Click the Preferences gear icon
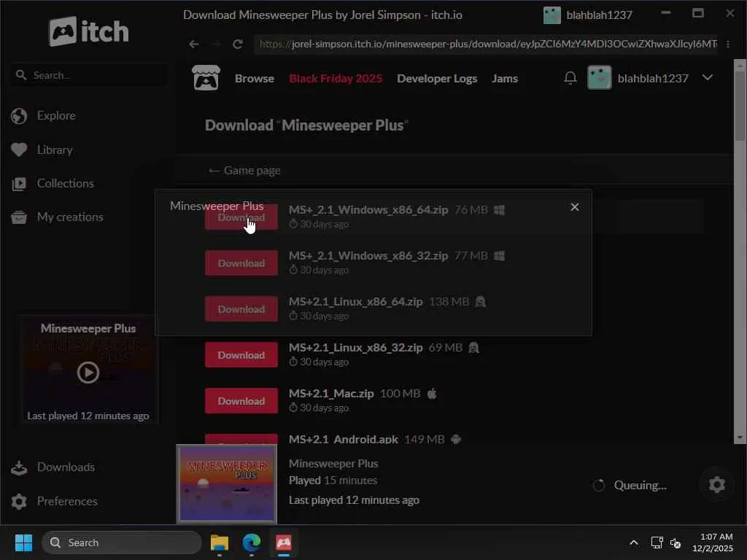The height and width of the screenshot is (560, 747). (19, 502)
